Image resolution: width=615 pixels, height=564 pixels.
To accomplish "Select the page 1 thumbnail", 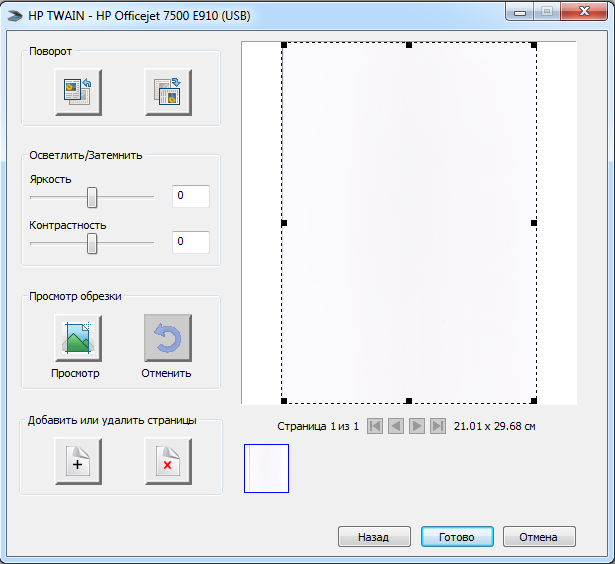I will click(266, 468).
